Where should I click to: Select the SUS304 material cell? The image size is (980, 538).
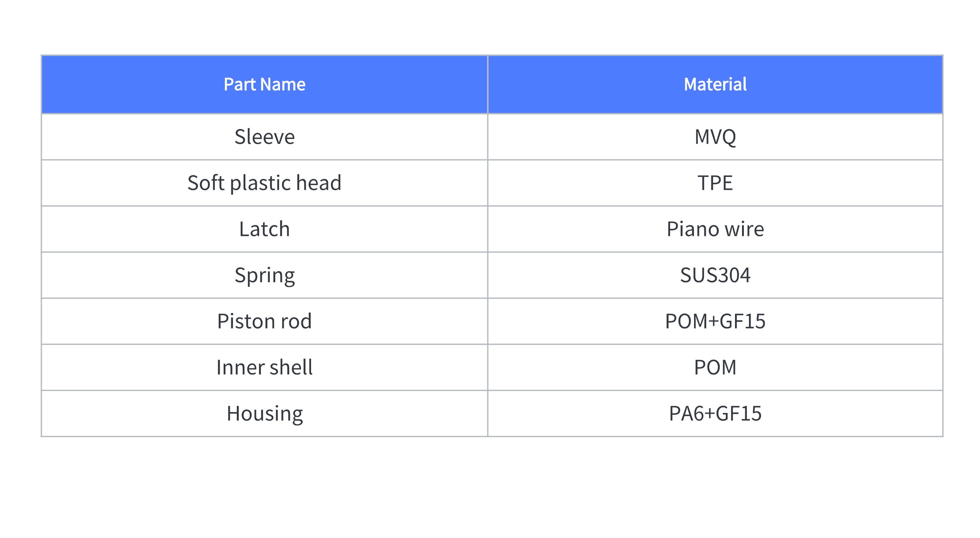(715, 275)
